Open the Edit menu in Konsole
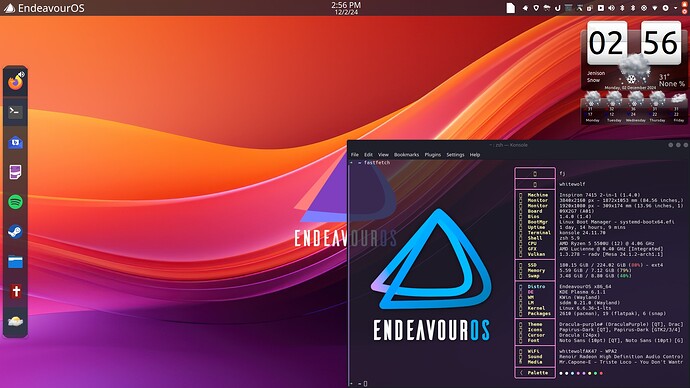The width and height of the screenshot is (690, 388). point(368,155)
